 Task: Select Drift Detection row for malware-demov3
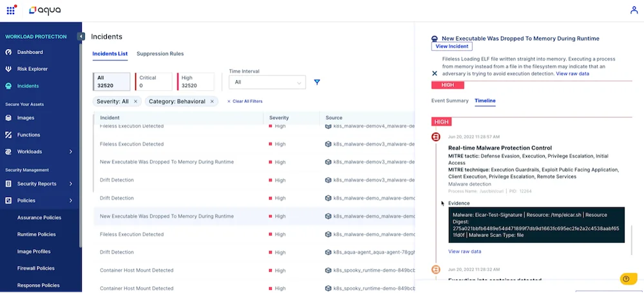(x=254, y=180)
